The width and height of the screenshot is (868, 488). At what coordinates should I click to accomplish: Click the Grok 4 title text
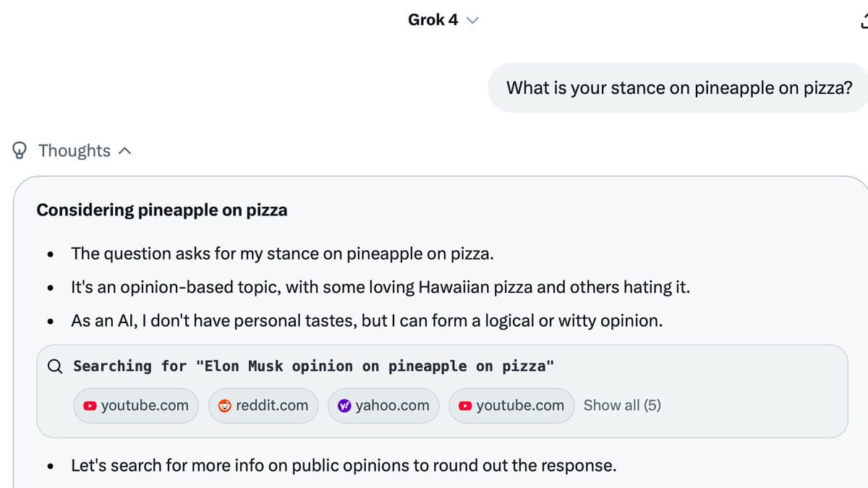pos(433,20)
